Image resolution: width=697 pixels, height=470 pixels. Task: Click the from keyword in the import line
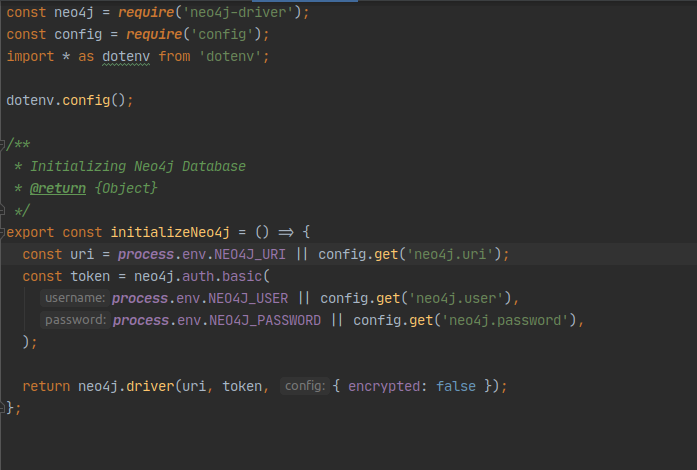[x=174, y=56]
